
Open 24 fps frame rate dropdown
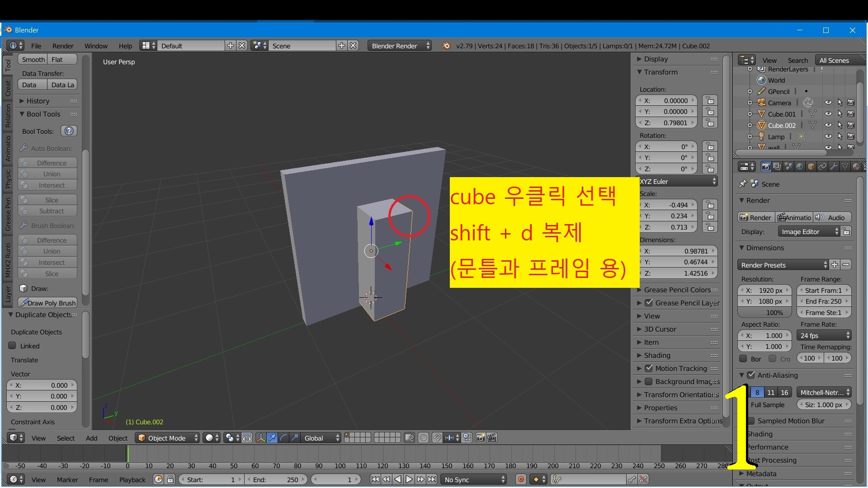[x=825, y=335]
